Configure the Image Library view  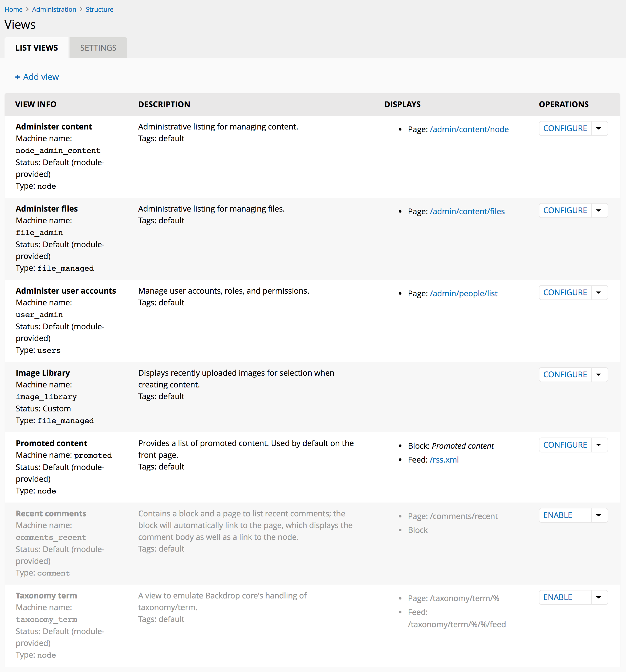click(x=565, y=374)
